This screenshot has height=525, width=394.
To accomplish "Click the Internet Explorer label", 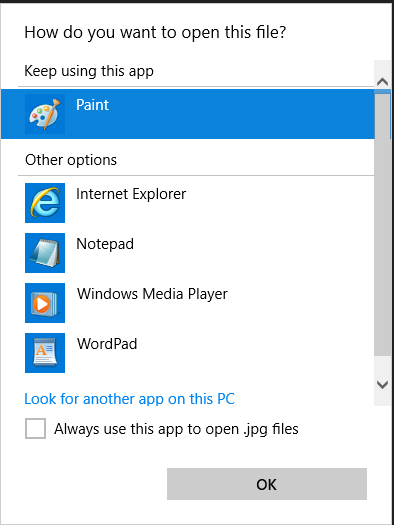I will point(131,194).
